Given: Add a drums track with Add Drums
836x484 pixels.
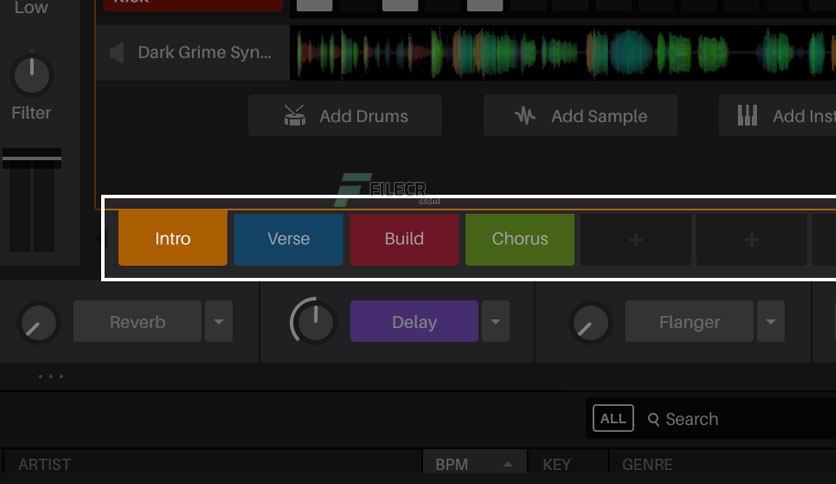Looking at the screenshot, I should pos(345,116).
